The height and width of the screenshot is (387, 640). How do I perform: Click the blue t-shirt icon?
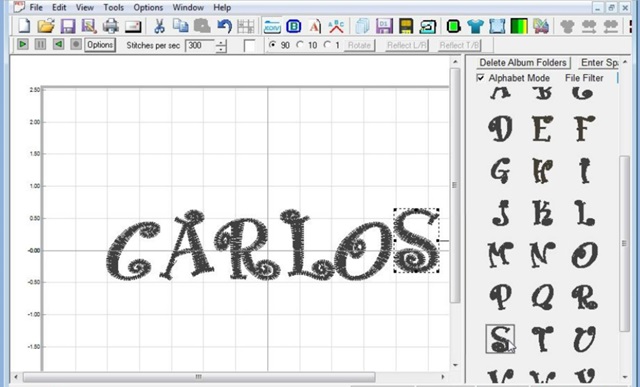pos(475,26)
